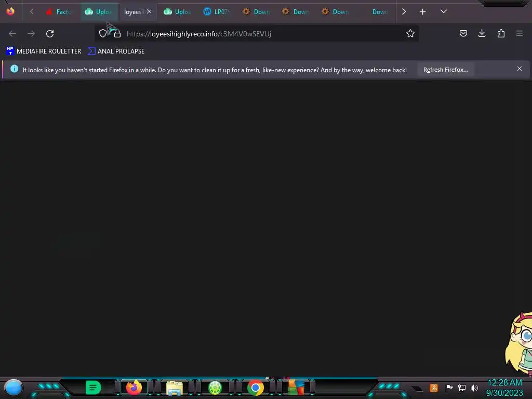The image size is (532, 399).
Task: Open the lime icon taskbar app
Action: tap(215, 388)
